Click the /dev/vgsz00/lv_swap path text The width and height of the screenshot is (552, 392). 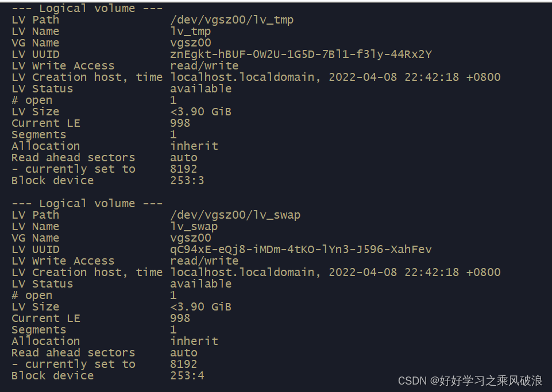coord(235,215)
